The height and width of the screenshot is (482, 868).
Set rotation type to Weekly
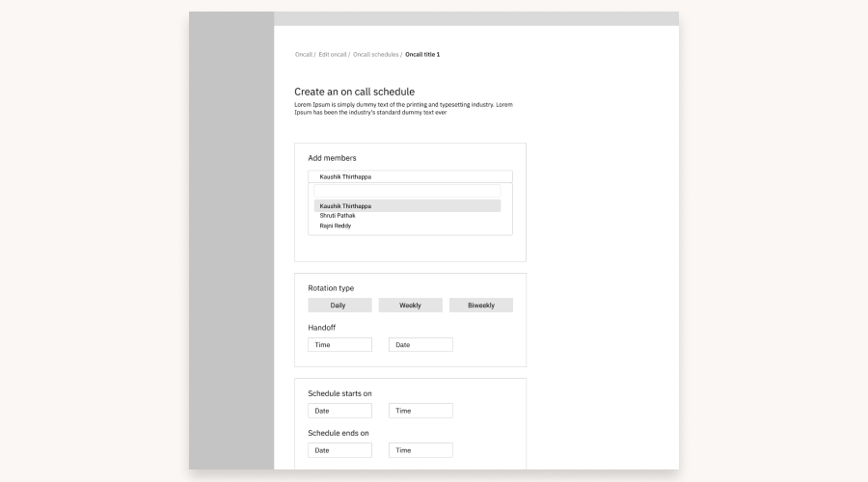click(x=410, y=306)
